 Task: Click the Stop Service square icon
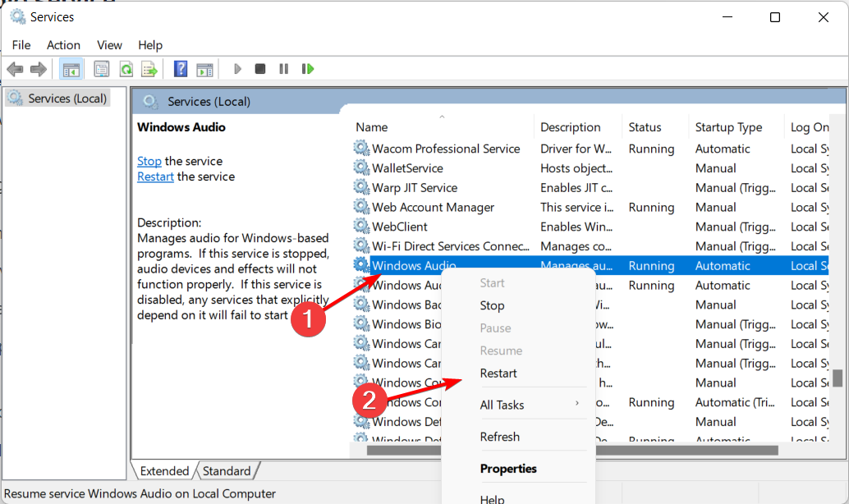coord(260,69)
